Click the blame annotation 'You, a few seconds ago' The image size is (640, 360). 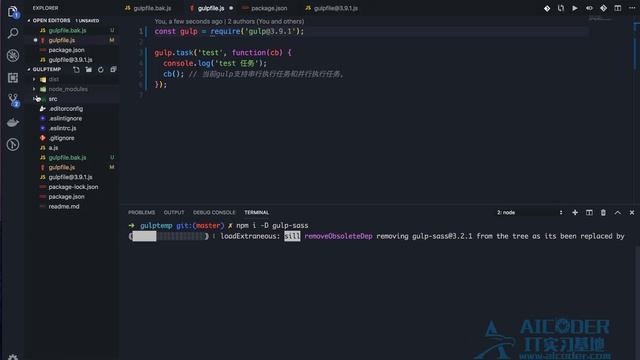point(189,21)
